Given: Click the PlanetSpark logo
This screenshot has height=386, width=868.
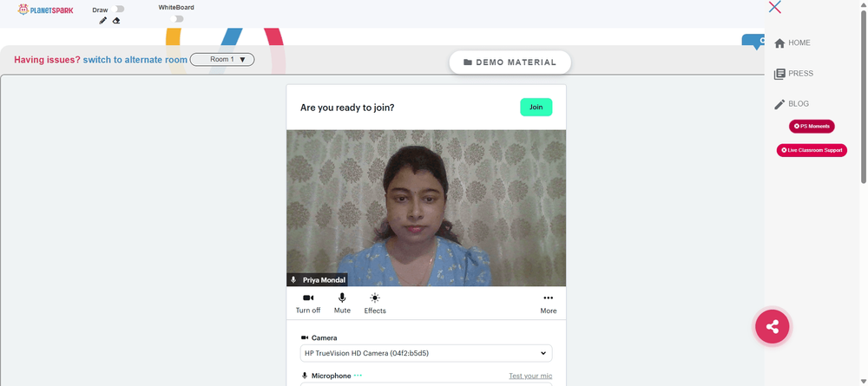Looking at the screenshot, I should pyautogui.click(x=45, y=10).
